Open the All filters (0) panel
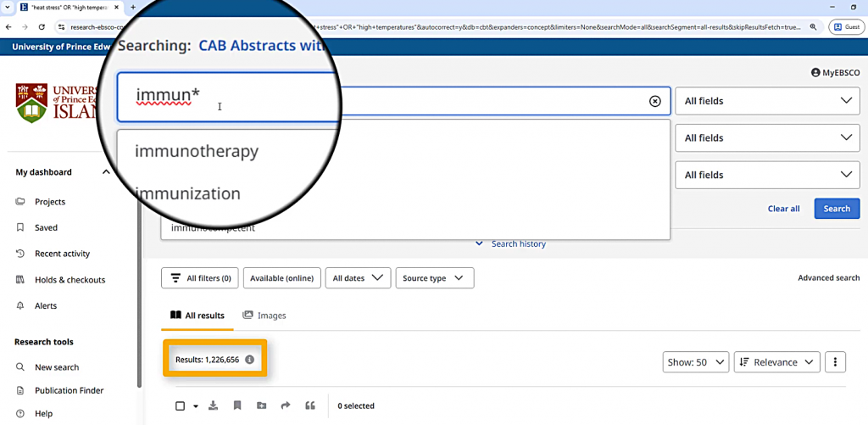868x425 pixels. [200, 278]
